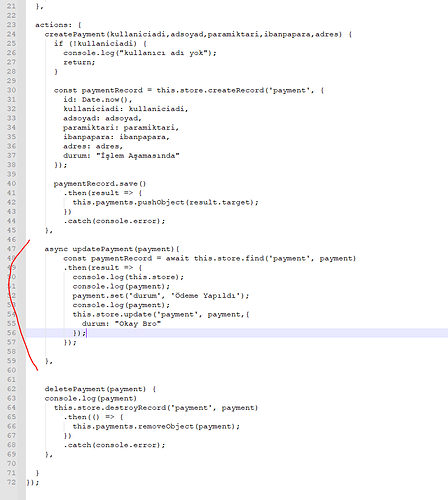Click '.catch(console.error);' on line 44
The width and height of the screenshot is (448, 500).
[x=114, y=221]
